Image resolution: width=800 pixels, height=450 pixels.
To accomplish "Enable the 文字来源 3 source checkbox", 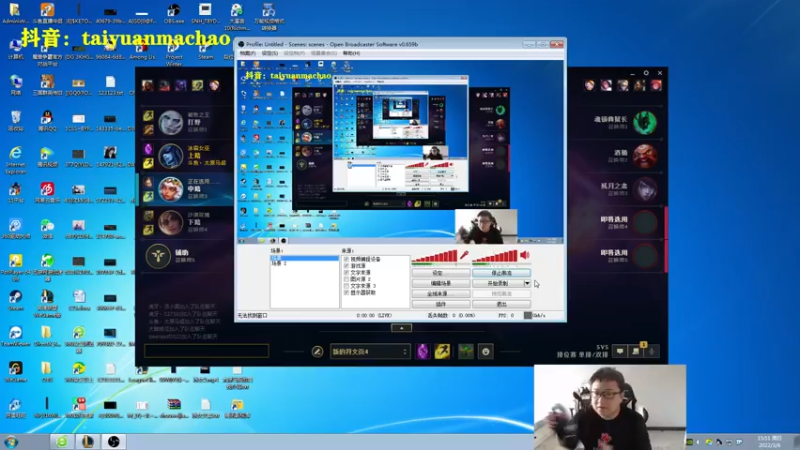I will 346,286.
